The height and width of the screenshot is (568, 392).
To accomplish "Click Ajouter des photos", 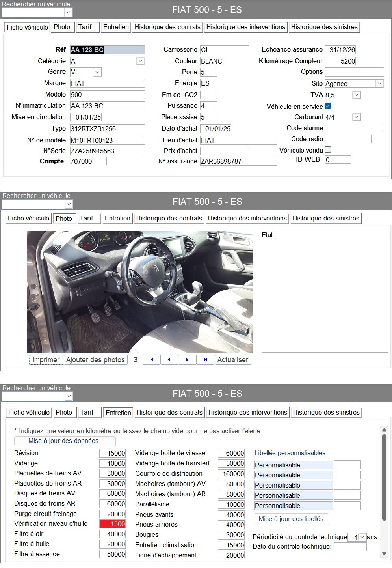I will pos(95,360).
